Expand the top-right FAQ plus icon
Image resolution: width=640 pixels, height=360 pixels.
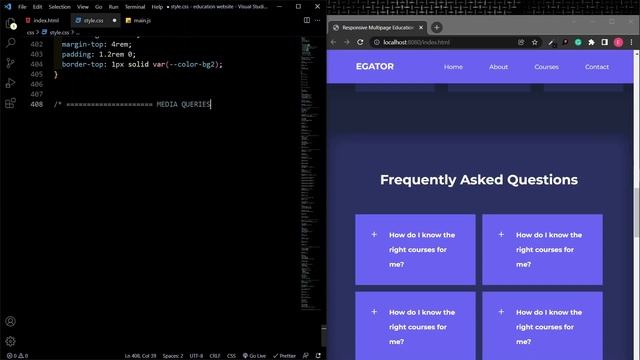click(x=501, y=235)
